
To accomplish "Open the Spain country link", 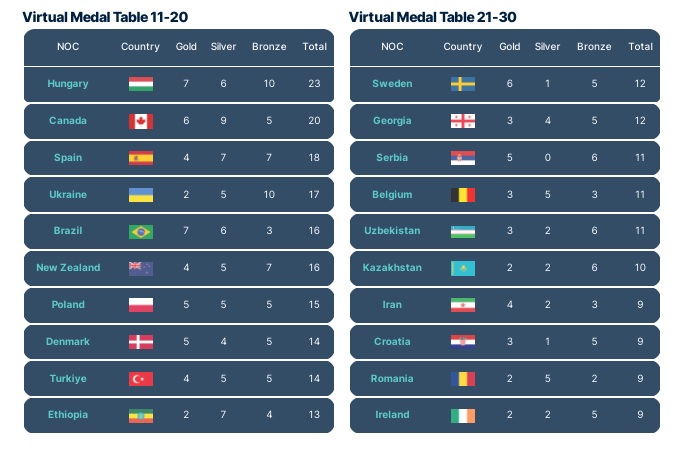I will click(68, 158).
